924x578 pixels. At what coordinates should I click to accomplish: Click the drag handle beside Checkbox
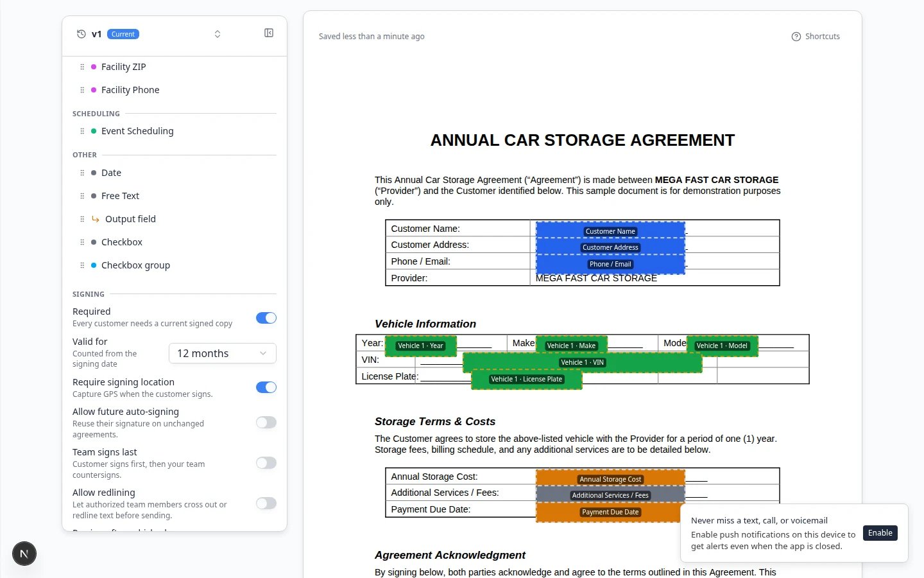(x=82, y=242)
